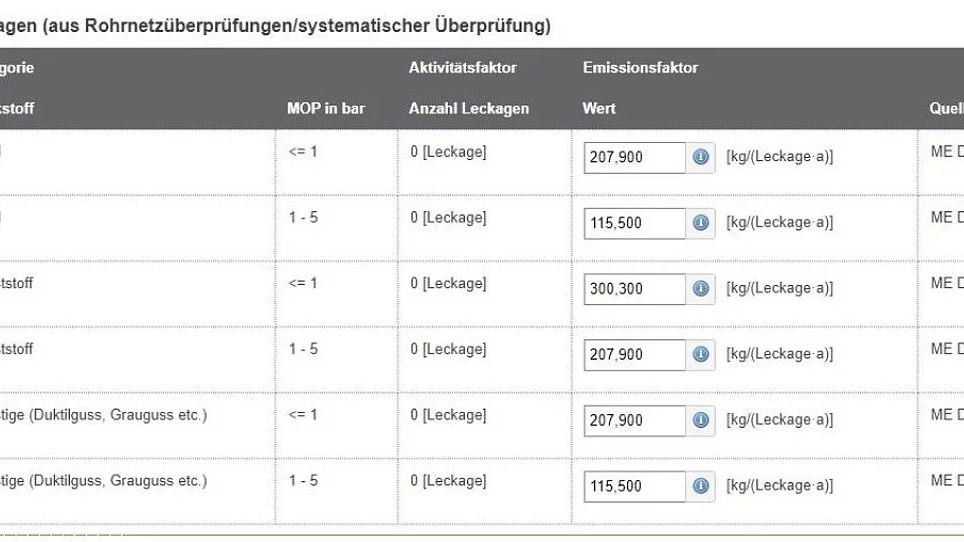This screenshot has height=542, width=964.
Task: Click info icon in fourth row, 1 - 5 bar
Action: pyautogui.click(x=700, y=355)
